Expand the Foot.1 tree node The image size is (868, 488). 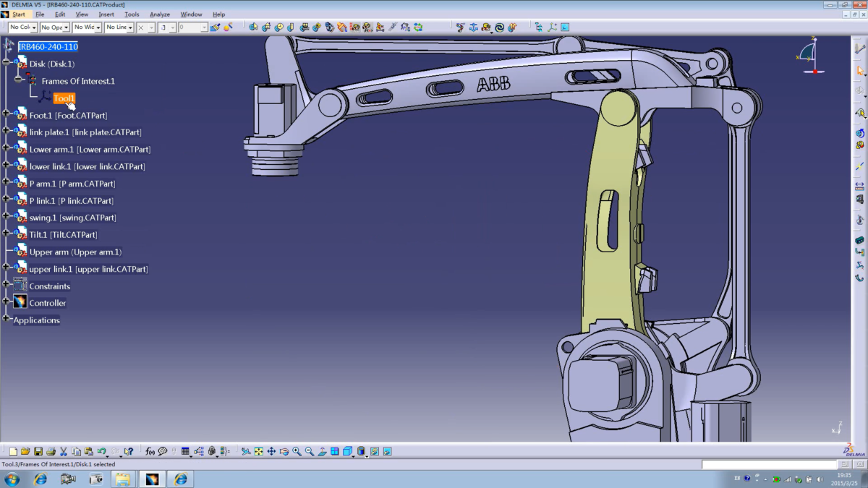coord(7,114)
